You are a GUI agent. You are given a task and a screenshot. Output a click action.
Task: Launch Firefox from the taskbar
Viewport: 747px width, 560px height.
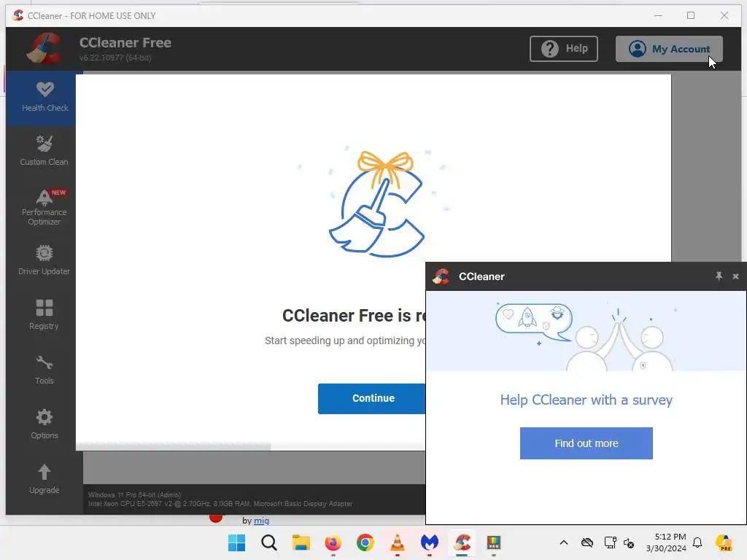pyautogui.click(x=333, y=542)
